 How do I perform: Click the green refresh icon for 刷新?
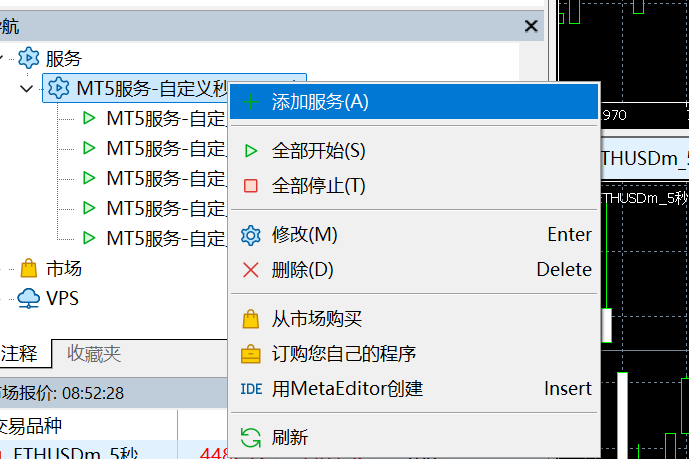251,437
